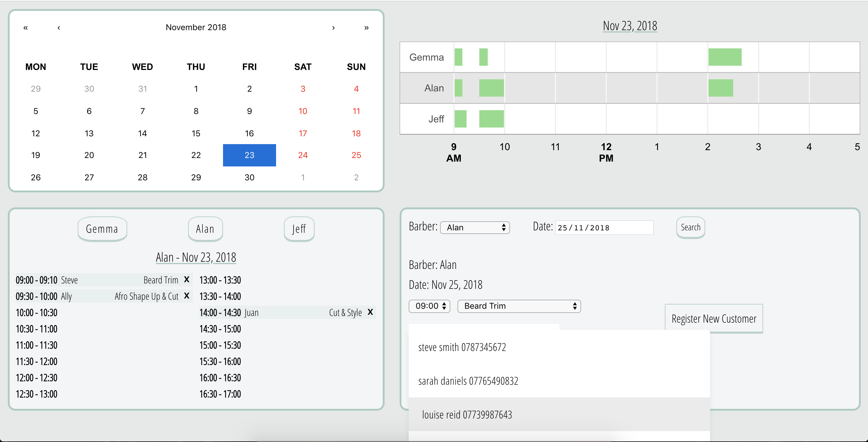The height and width of the screenshot is (442, 868).
Task: Click Register New Customer button
Action: (x=714, y=319)
